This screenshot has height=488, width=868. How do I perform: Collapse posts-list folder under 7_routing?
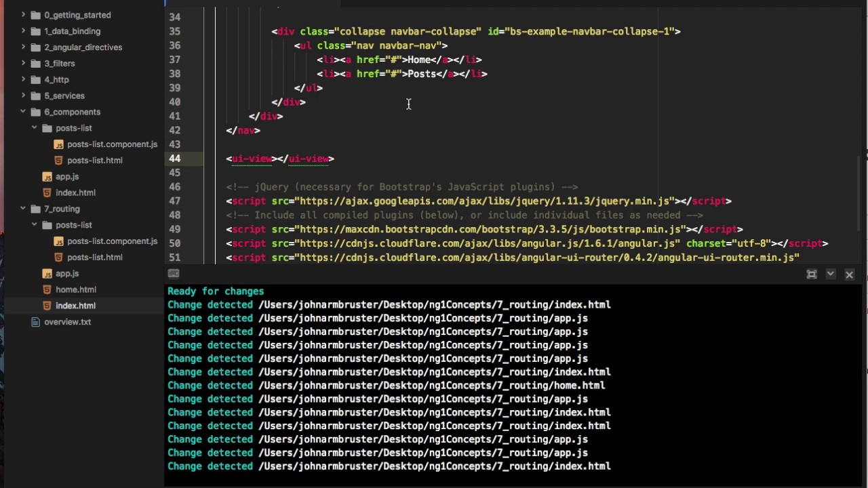tap(35, 225)
